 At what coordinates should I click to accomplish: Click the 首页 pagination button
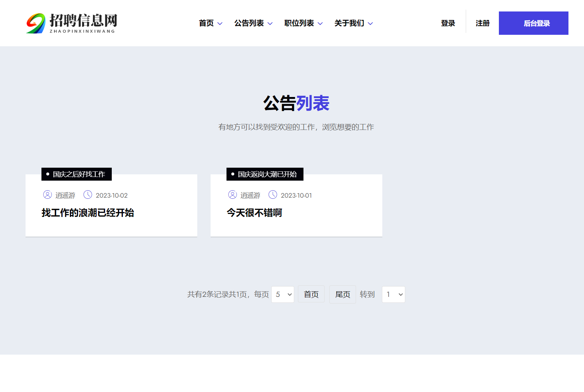(x=311, y=294)
